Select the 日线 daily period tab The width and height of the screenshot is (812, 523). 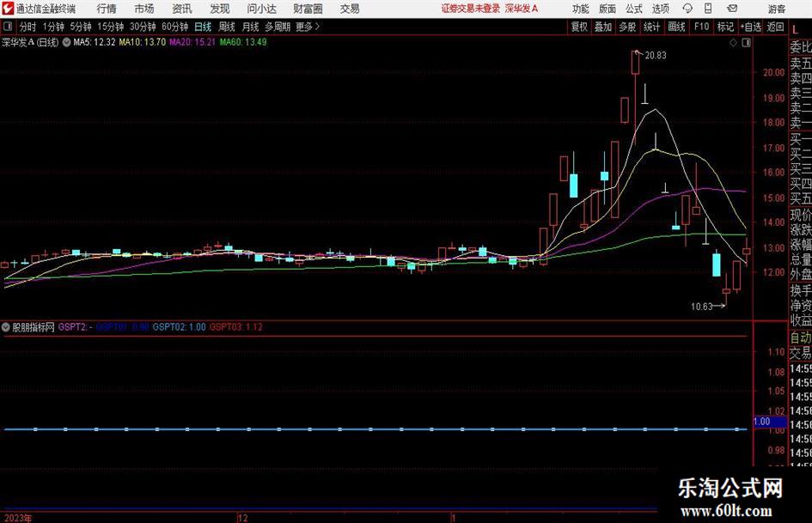[203, 27]
